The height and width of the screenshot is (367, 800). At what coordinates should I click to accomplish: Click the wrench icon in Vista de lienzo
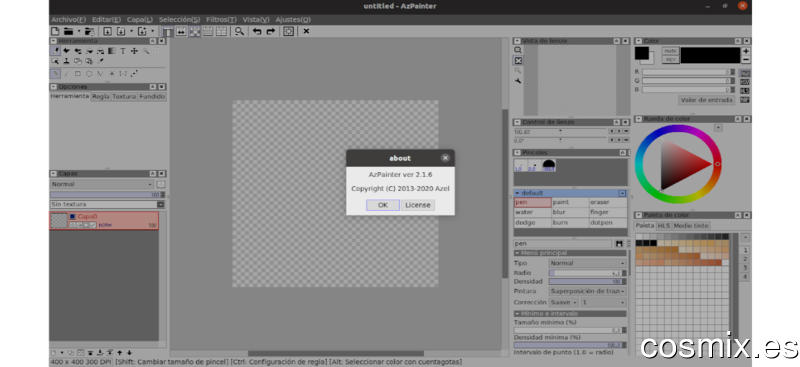[x=518, y=81]
